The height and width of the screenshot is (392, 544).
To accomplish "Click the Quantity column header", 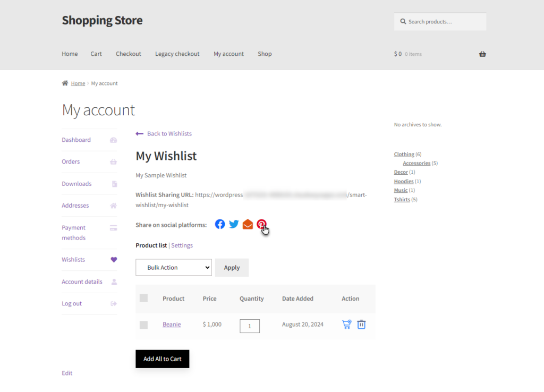I will (x=251, y=299).
